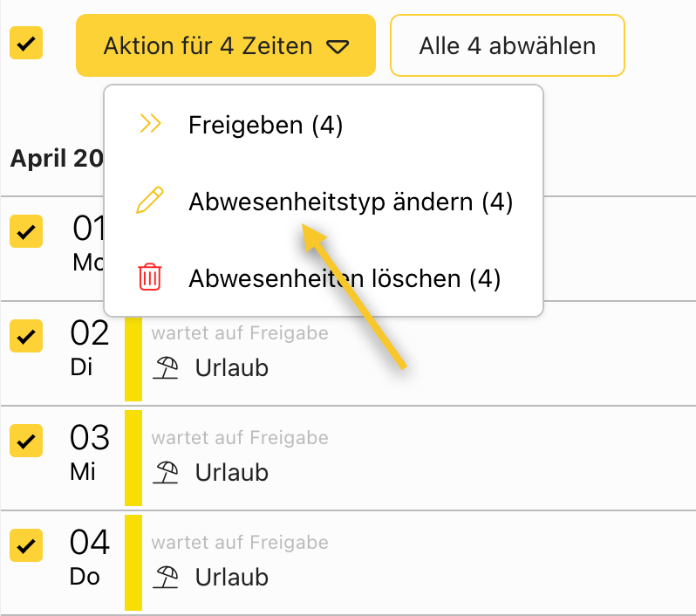Uncheck the checkbox for 04 Do
The image size is (696, 616).
[26, 545]
